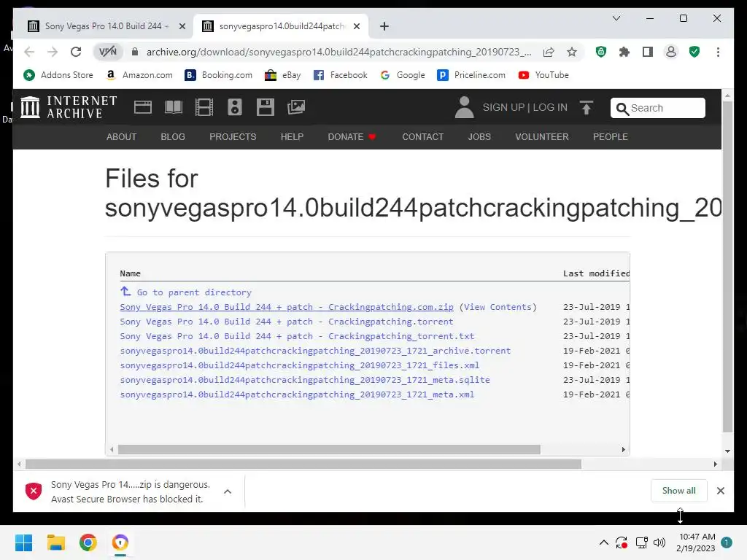Screen dimensions: 747x560
Task: Open the side panel icon
Action: (648, 52)
